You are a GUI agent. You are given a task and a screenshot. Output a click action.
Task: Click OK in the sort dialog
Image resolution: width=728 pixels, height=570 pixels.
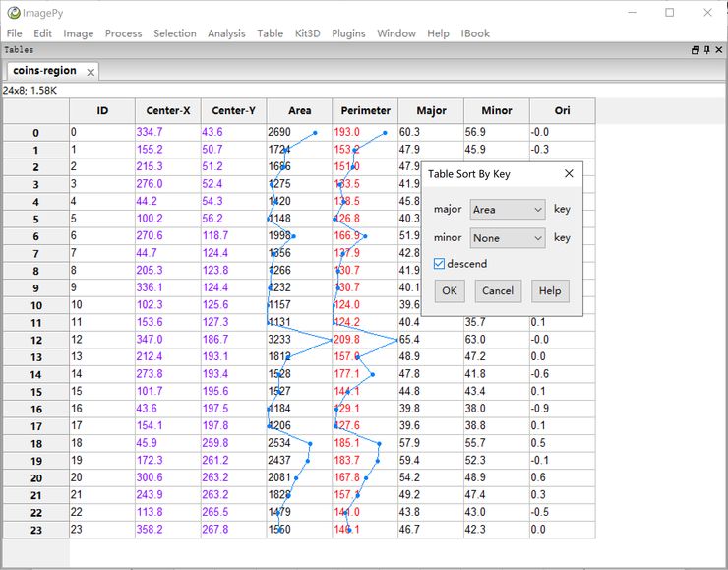(450, 290)
